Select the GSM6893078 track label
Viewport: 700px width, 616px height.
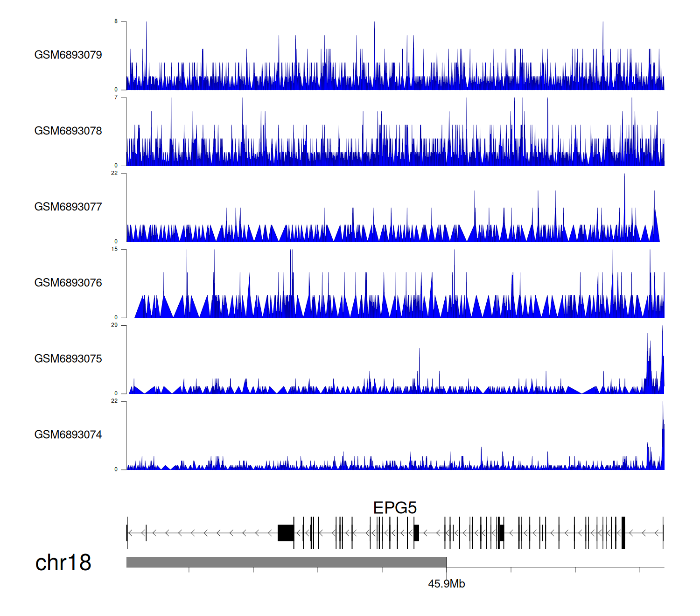[x=68, y=131]
